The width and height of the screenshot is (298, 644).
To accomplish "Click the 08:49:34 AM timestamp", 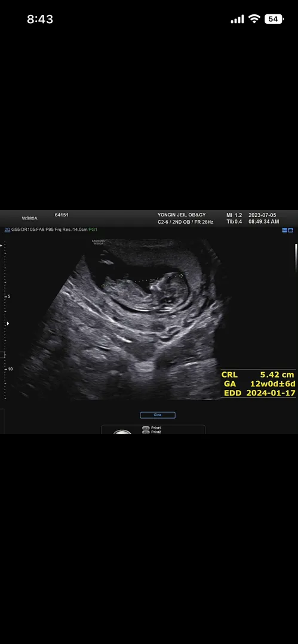I will click(264, 222).
